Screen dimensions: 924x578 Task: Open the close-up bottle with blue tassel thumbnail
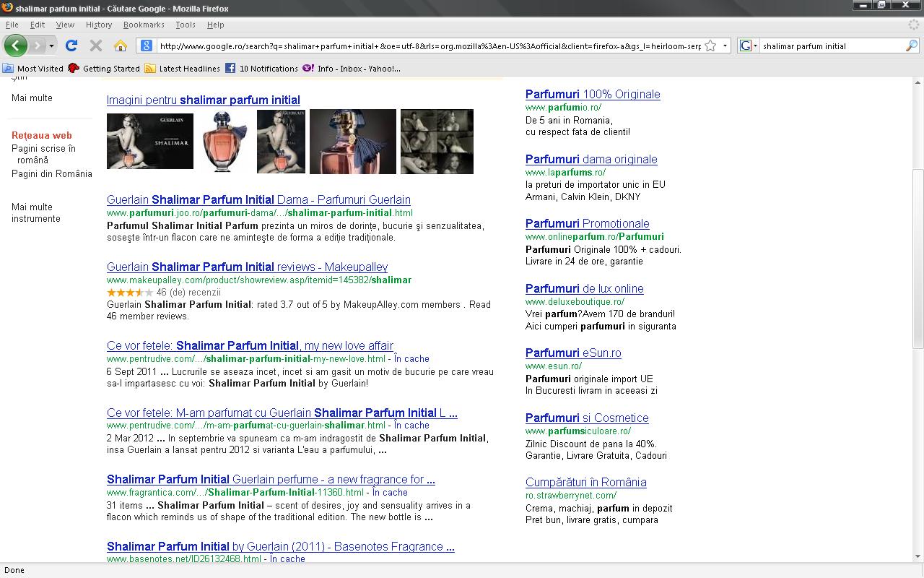click(x=353, y=141)
